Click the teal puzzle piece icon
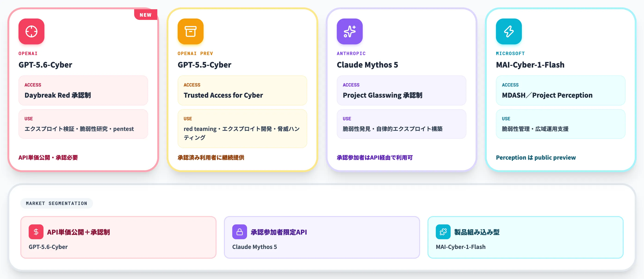Image resolution: width=644 pixels, height=279 pixels. pos(443,232)
